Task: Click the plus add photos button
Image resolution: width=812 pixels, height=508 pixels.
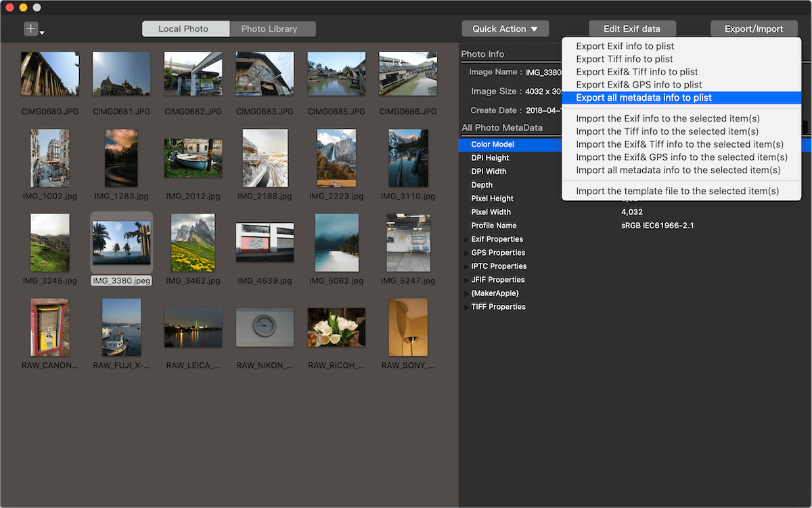Action: coord(31,28)
